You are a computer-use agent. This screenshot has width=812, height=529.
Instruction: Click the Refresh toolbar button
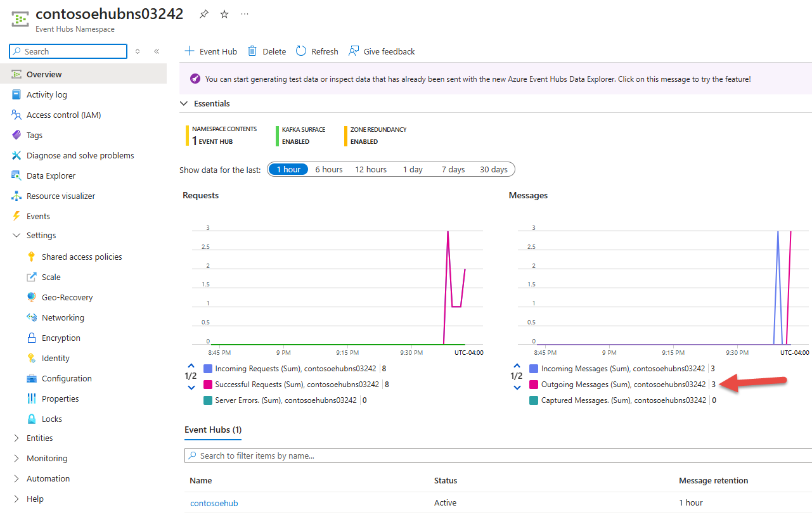coord(317,51)
